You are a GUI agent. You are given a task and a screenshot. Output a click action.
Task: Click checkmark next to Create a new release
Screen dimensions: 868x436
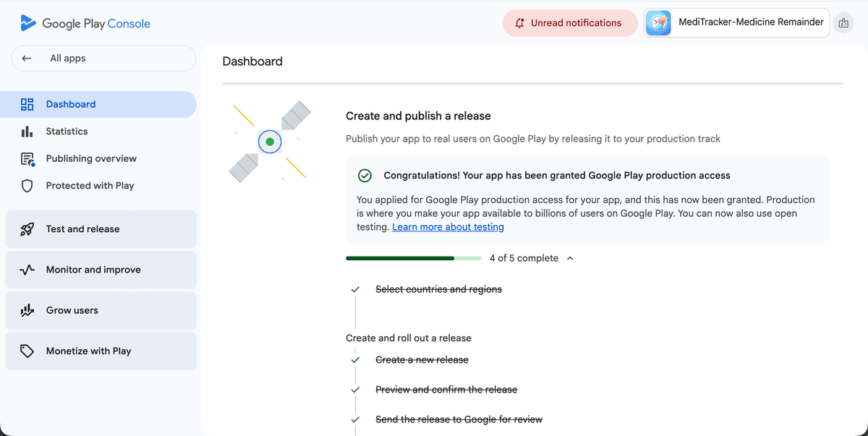355,359
